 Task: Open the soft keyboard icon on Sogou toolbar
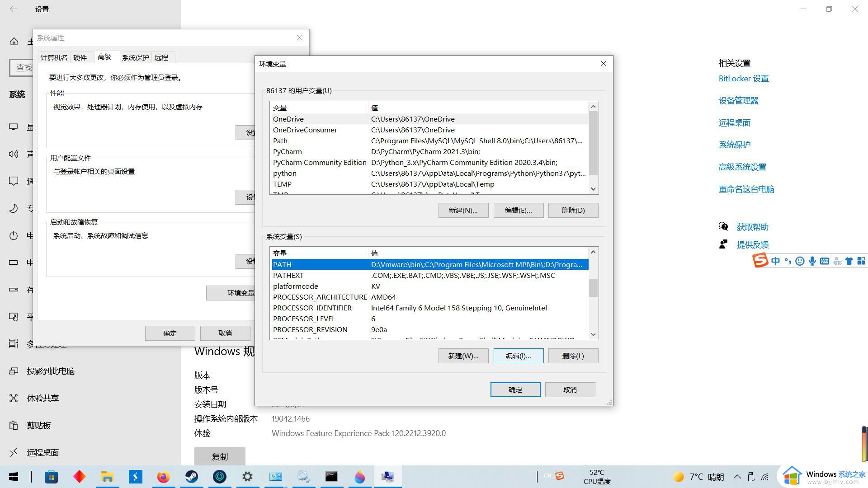(x=824, y=261)
